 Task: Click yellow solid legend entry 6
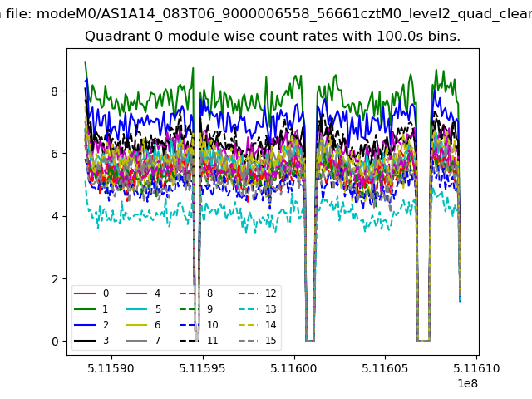(x=144, y=325)
